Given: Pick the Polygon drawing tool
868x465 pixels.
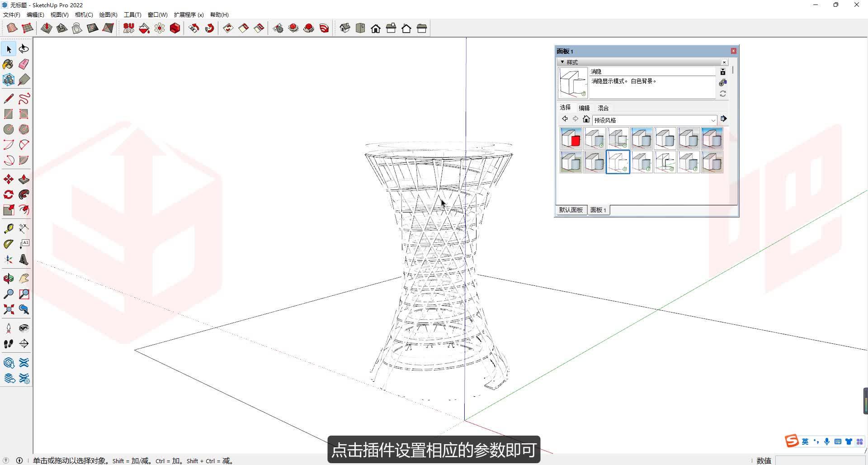Looking at the screenshot, I should 24,129.
